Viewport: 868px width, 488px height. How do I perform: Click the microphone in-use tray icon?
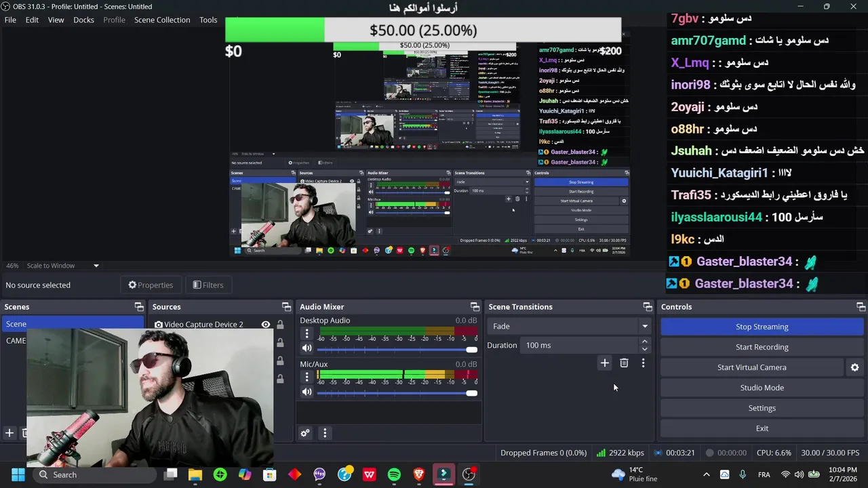tap(743, 474)
